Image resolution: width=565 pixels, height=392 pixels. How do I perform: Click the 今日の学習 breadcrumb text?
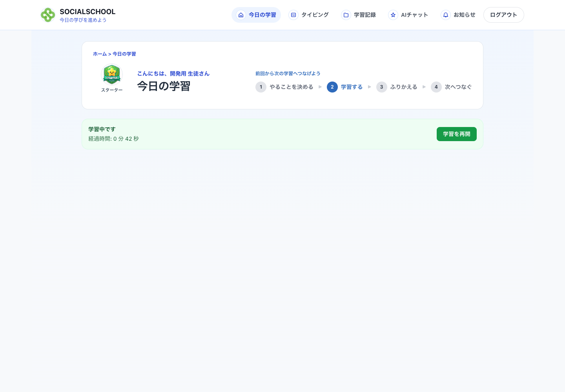(x=124, y=54)
